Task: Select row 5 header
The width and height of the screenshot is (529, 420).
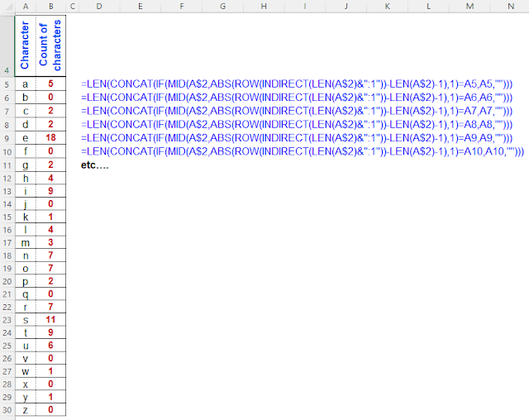Action: point(7,84)
